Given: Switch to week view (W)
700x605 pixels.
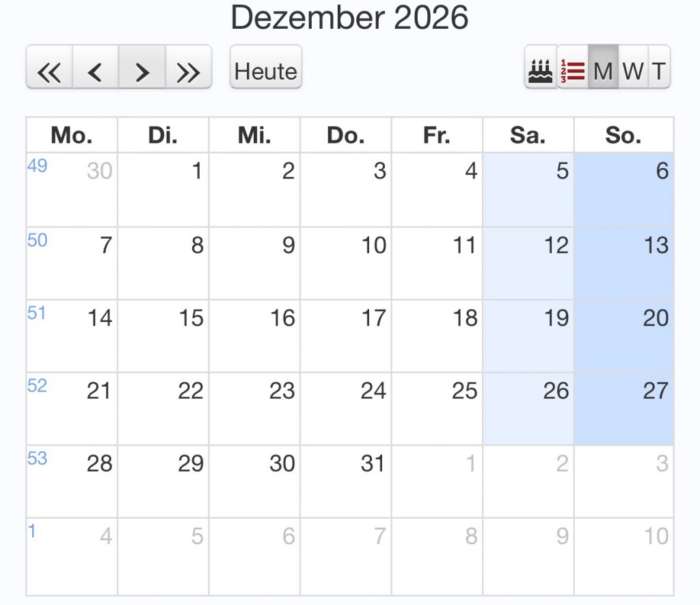Looking at the screenshot, I should pyautogui.click(x=634, y=69).
